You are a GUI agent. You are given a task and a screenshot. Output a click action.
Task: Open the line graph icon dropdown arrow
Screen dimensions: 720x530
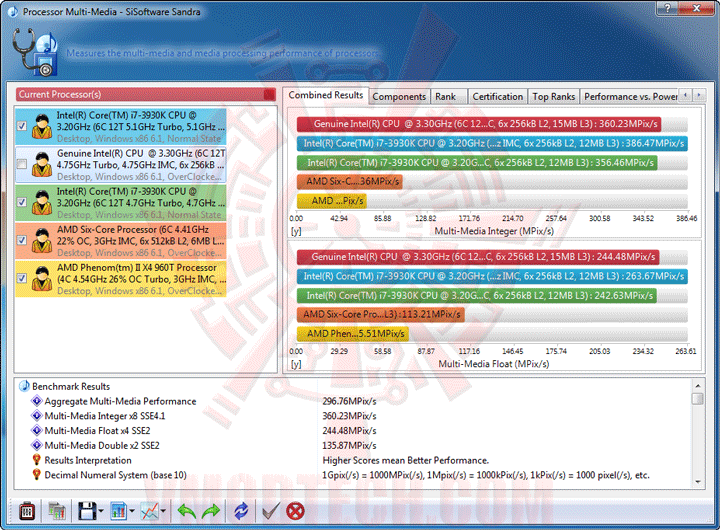click(163, 511)
